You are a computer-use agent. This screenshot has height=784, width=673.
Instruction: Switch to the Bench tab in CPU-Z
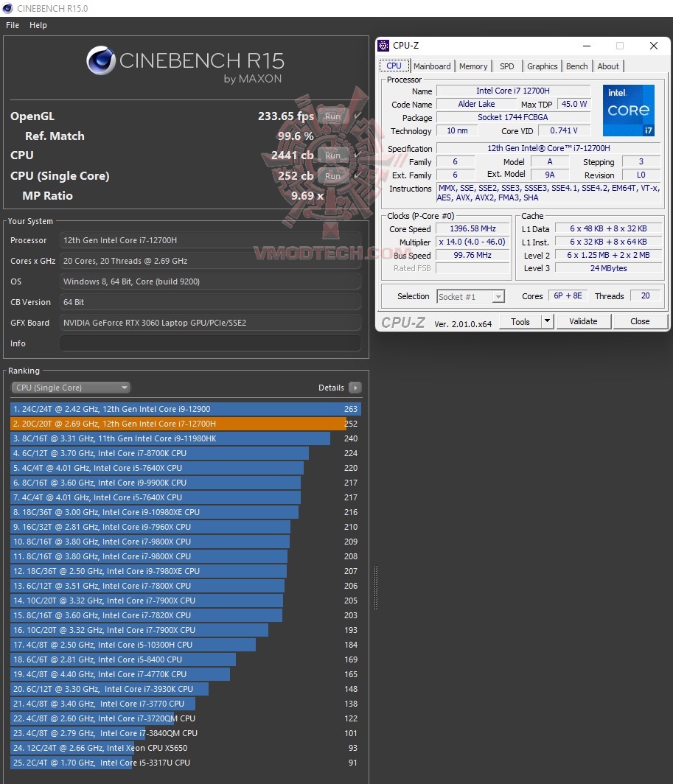(577, 66)
